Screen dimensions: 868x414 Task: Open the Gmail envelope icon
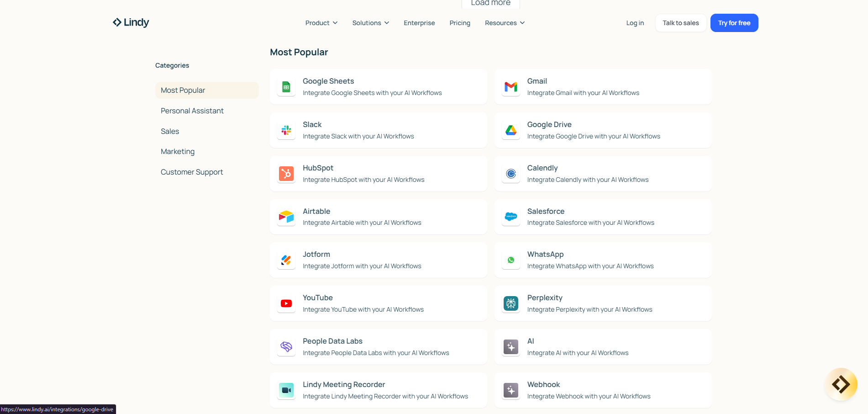click(511, 87)
